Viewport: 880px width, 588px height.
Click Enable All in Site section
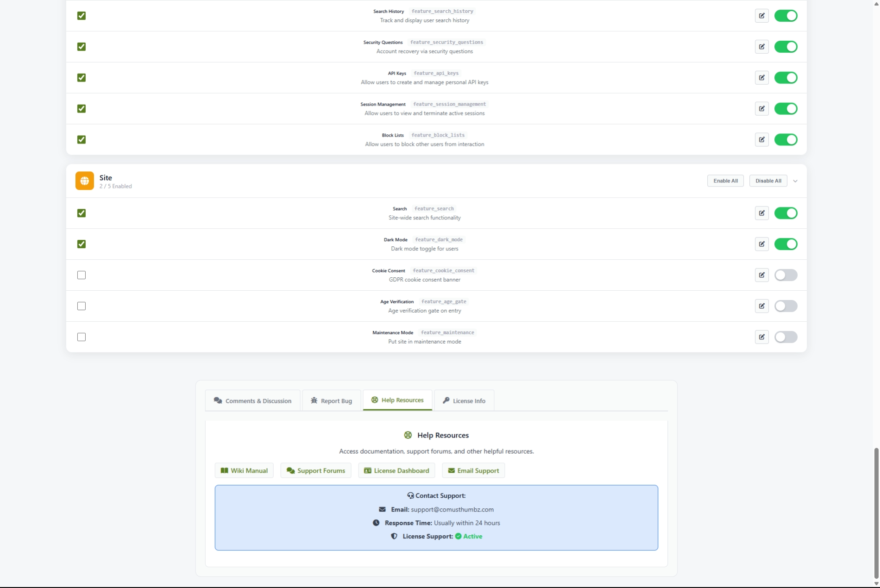click(x=725, y=181)
